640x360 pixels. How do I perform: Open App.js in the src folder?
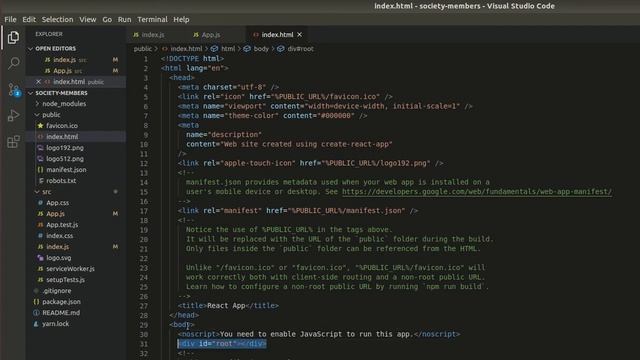pyautogui.click(x=55, y=214)
